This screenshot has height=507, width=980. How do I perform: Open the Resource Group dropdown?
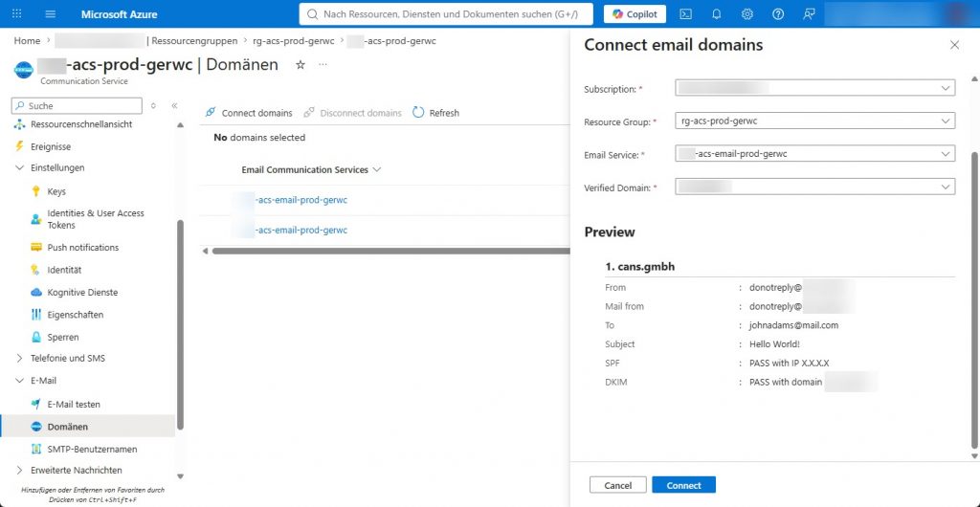(x=815, y=121)
